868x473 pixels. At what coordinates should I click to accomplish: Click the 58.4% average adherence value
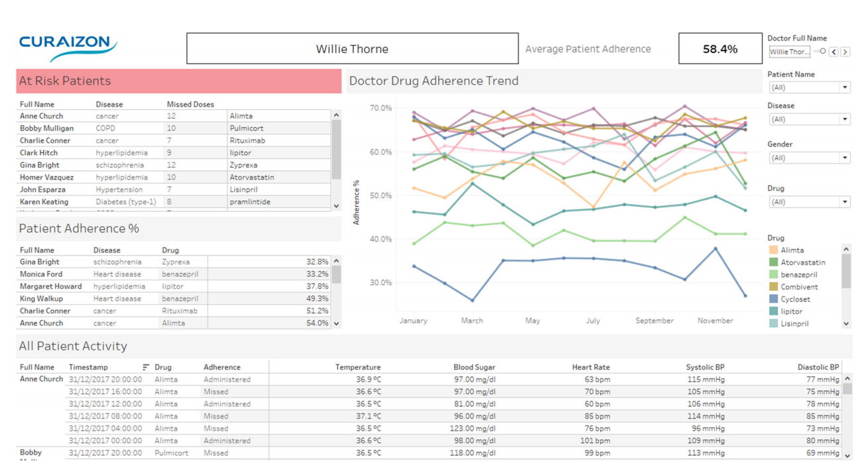[720, 49]
